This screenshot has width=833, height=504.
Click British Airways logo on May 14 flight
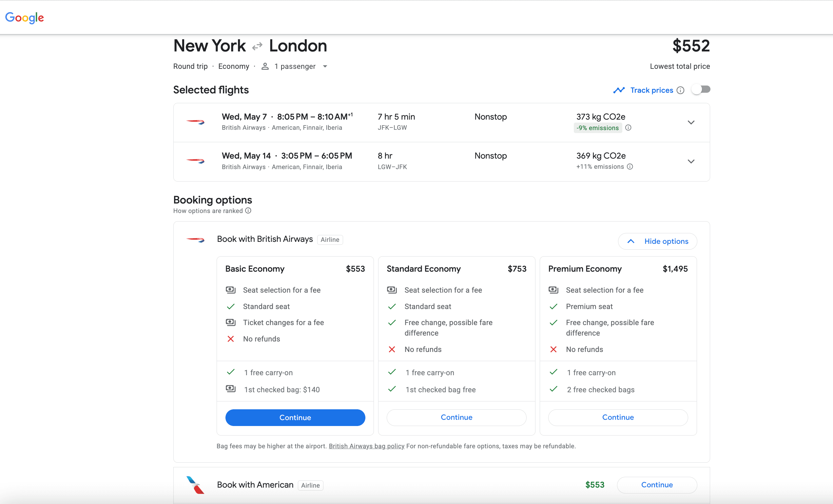tap(195, 161)
